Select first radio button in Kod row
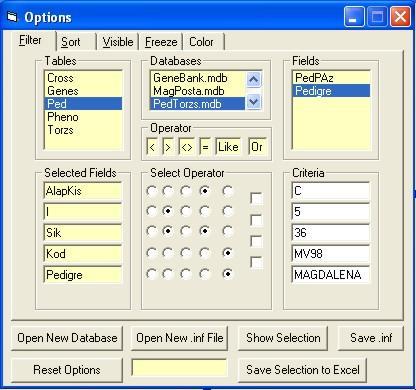The image size is (416, 390). coord(152,253)
